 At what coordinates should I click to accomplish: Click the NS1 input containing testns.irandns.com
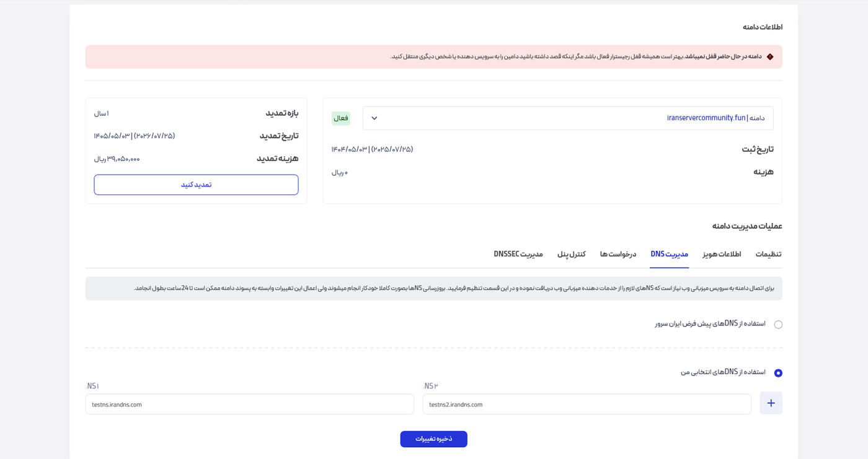249,404
